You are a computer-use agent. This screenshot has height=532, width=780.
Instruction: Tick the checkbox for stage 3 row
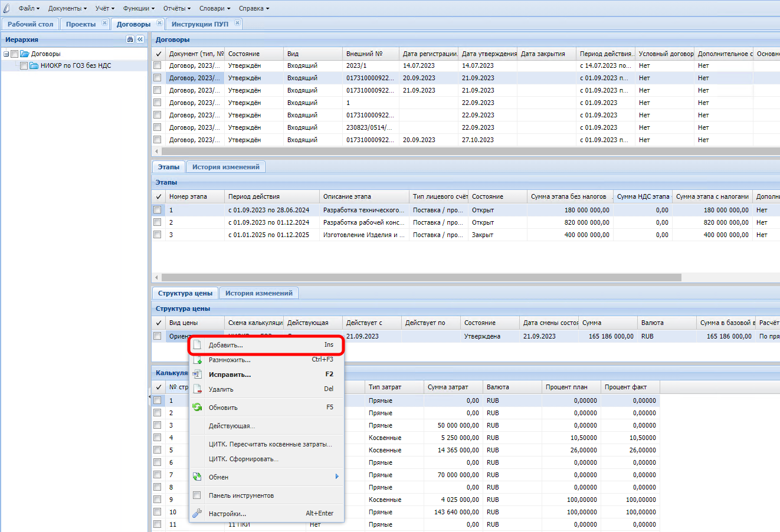coord(158,235)
